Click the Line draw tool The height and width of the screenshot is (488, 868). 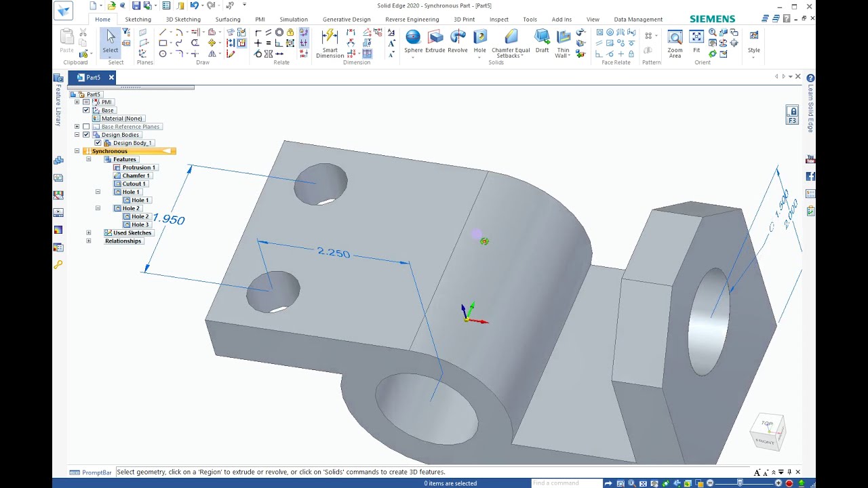[x=163, y=33]
